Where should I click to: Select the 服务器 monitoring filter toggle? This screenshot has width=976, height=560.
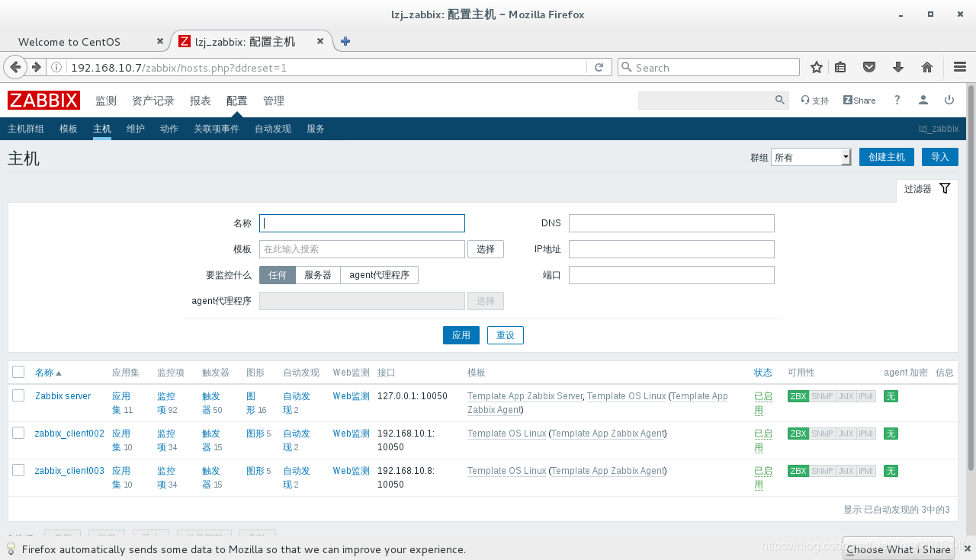[318, 274]
